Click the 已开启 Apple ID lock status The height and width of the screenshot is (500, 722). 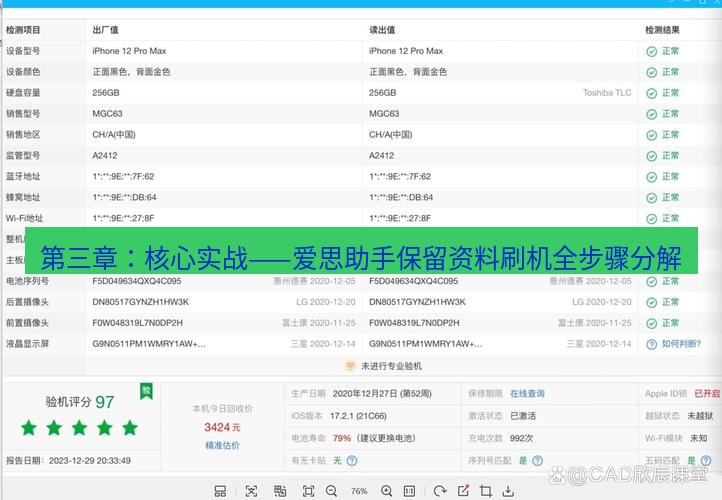707,394
